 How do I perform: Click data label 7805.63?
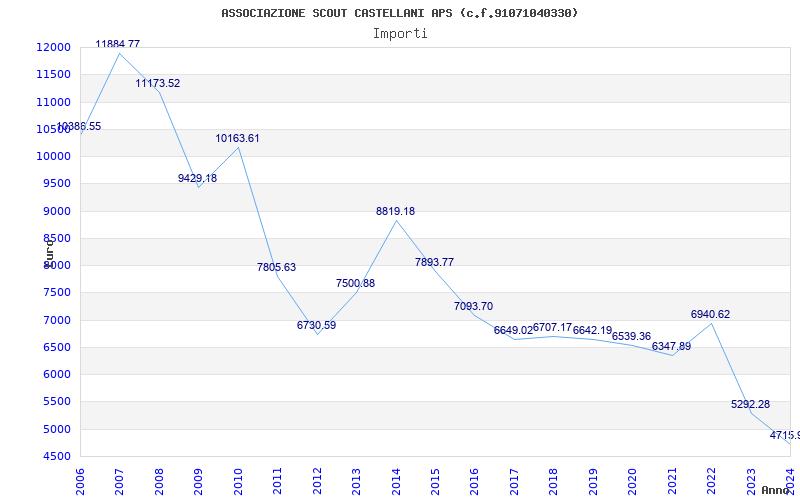[277, 267]
